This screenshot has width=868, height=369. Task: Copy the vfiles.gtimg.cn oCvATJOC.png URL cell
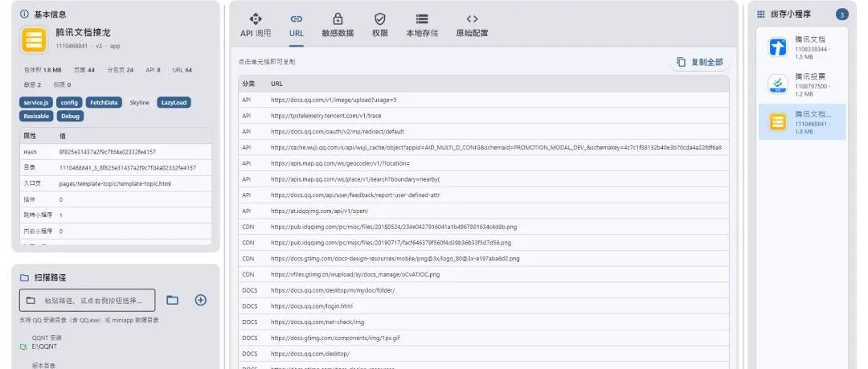pyautogui.click(x=355, y=274)
